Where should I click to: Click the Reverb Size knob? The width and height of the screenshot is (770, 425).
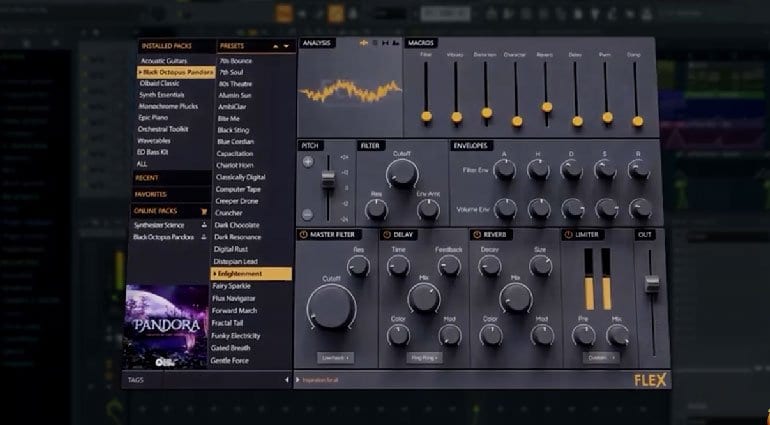(541, 266)
